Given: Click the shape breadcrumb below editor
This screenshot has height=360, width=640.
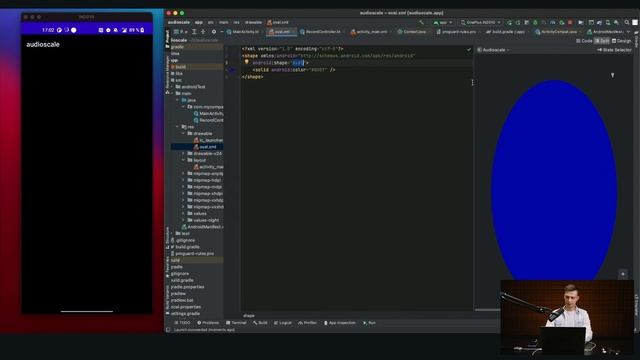Looking at the screenshot, I should click(x=249, y=316).
